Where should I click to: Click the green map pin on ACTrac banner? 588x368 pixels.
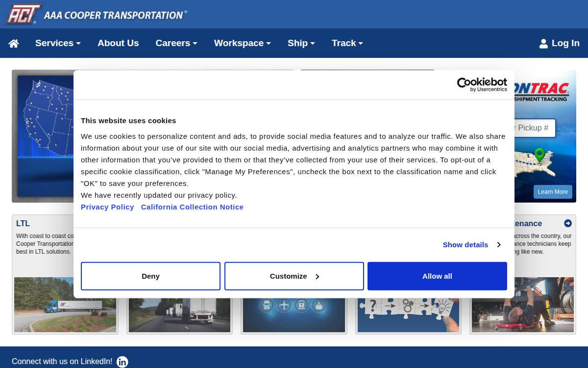pyautogui.click(x=539, y=155)
